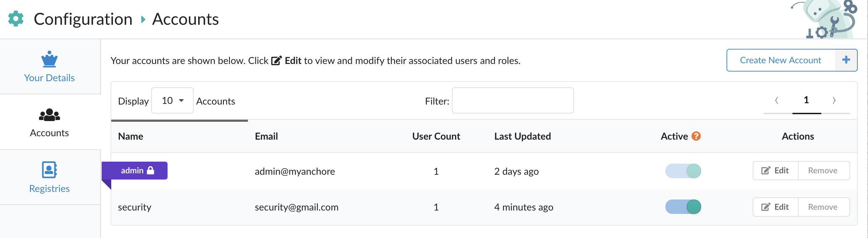Edit the security account
The image size is (868, 238).
tap(775, 207)
